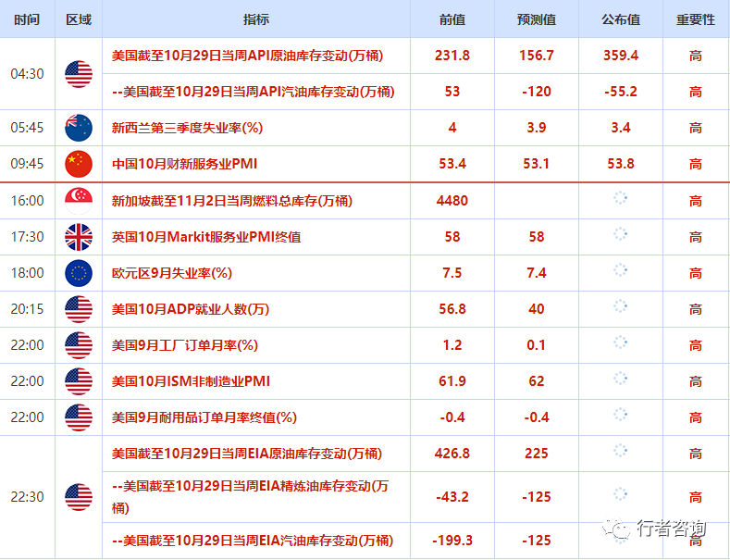Click loading spinner in 美国10月ADP就业人数 row
Viewport: 730px width, 560px height.
(620, 306)
